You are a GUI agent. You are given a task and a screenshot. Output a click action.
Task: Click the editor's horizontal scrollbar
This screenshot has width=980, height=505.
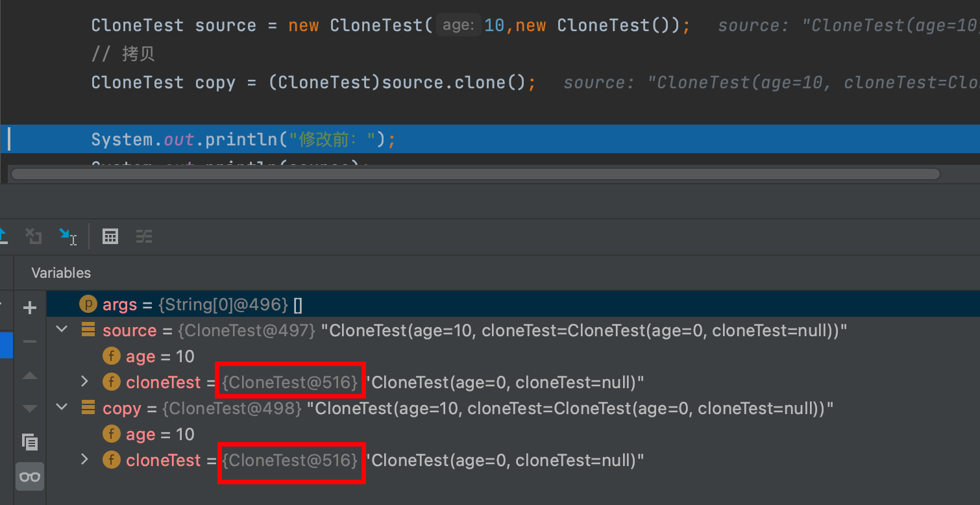tap(476, 174)
